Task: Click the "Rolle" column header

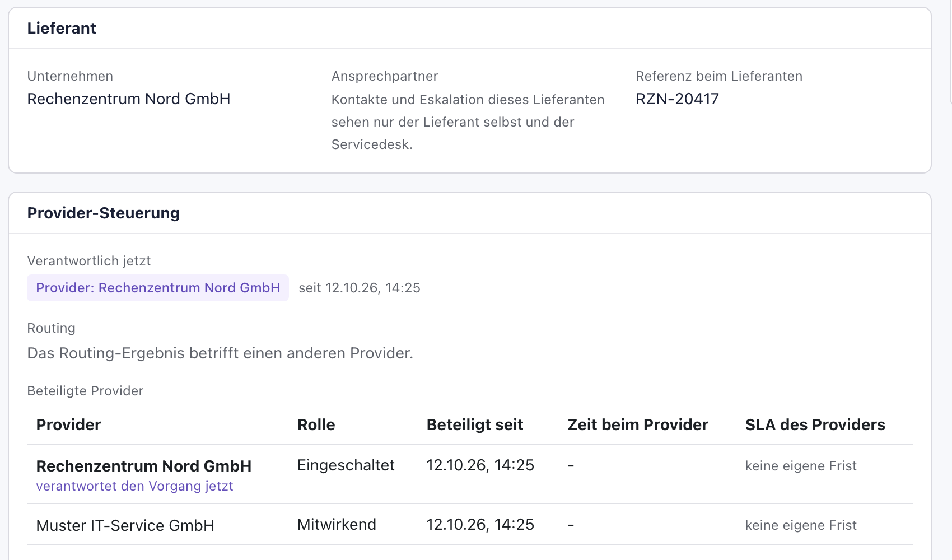Action: click(316, 425)
